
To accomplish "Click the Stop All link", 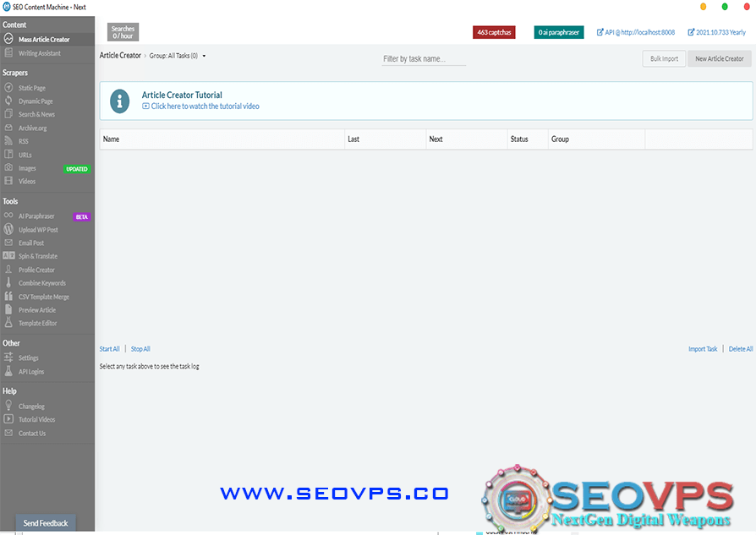I will (140, 349).
